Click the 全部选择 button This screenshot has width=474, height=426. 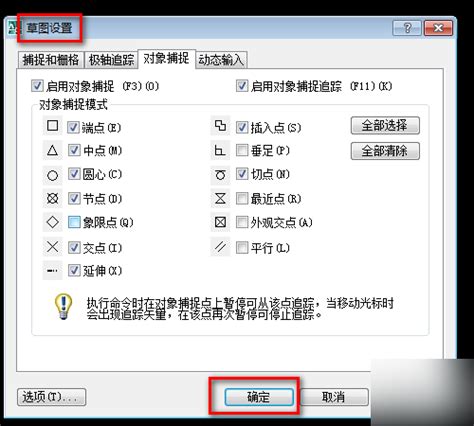point(385,126)
